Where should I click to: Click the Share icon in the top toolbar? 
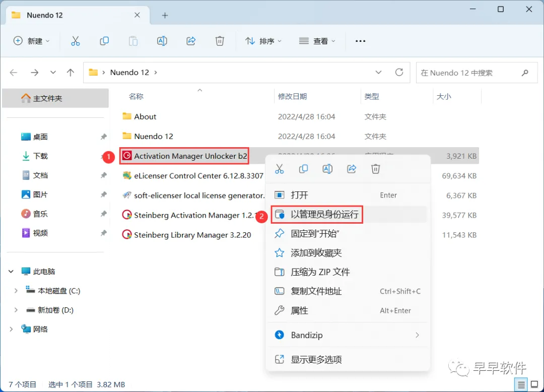(191, 41)
